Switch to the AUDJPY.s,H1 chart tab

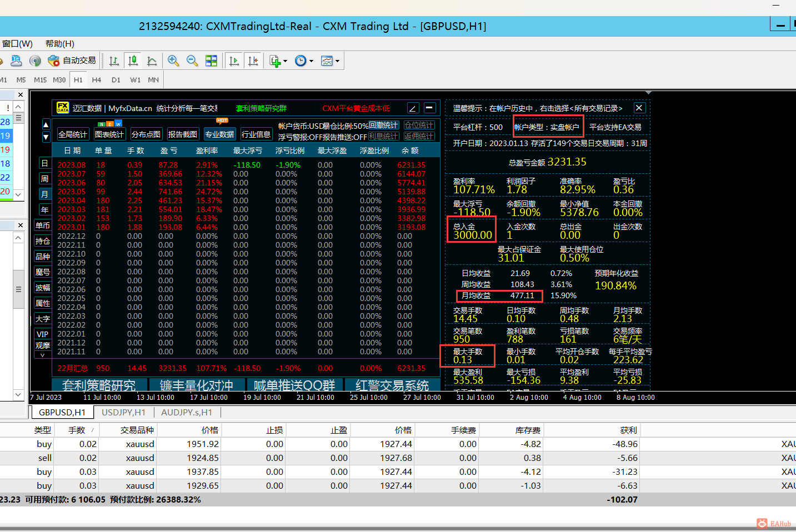pos(187,413)
